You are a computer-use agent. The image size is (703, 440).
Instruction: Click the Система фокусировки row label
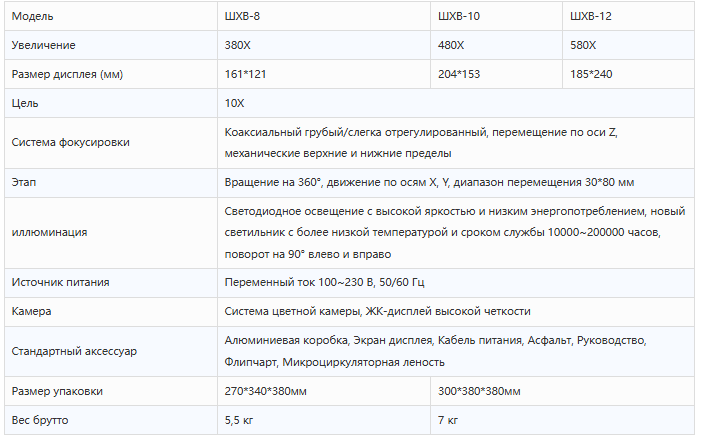[x=70, y=142]
